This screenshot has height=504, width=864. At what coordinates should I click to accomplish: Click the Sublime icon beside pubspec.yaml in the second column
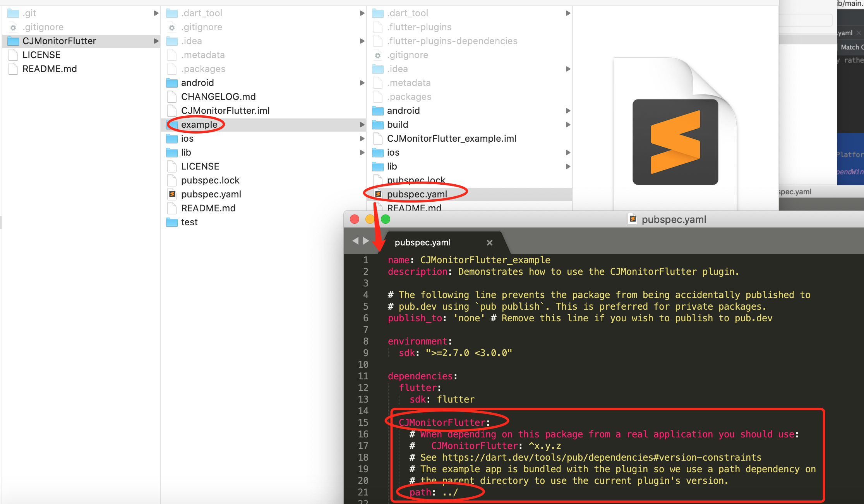pyautogui.click(x=172, y=194)
